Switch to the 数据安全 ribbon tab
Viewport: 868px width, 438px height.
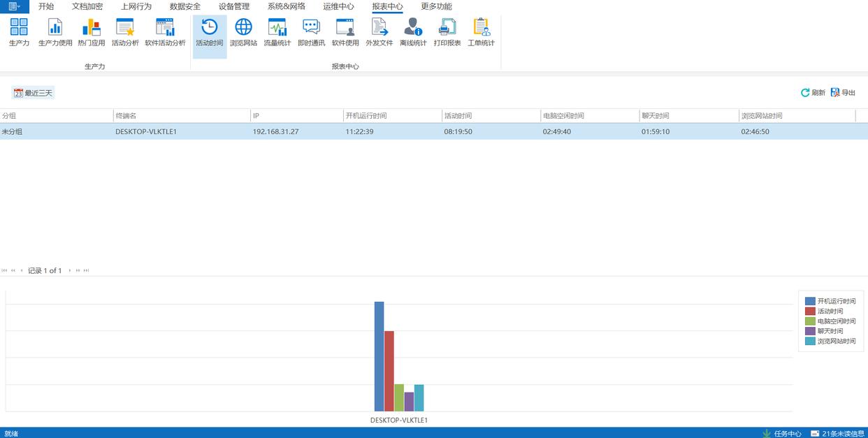185,6
